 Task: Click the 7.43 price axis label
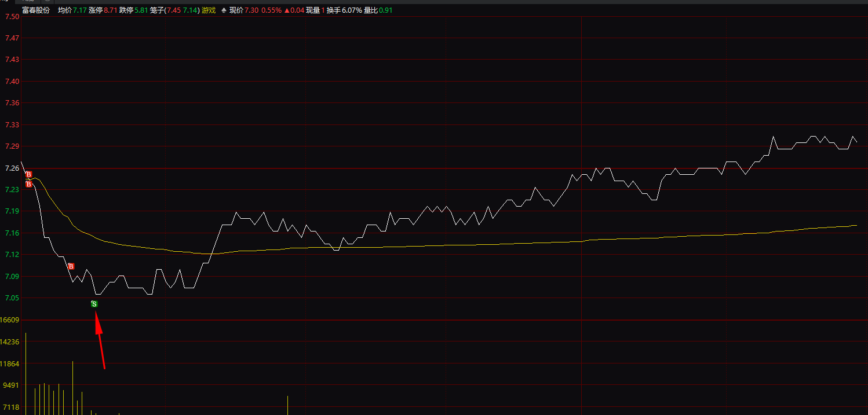point(12,60)
